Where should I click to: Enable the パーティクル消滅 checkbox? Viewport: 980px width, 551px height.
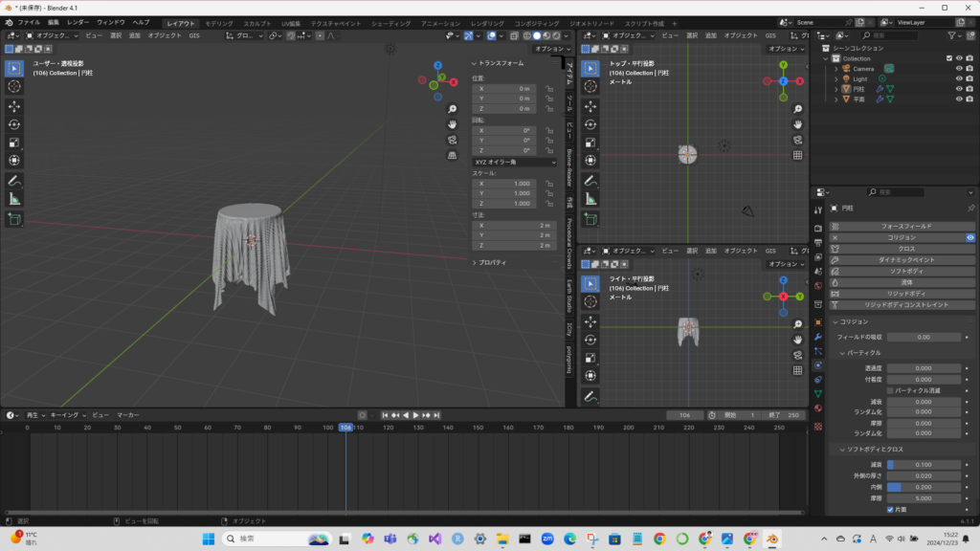(x=891, y=390)
